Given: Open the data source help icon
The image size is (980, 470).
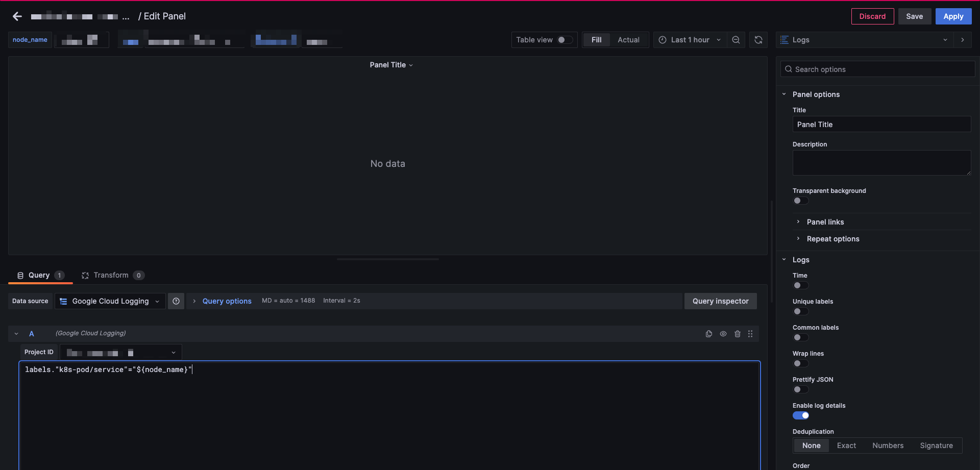Looking at the screenshot, I should pyautogui.click(x=176, y=301).
